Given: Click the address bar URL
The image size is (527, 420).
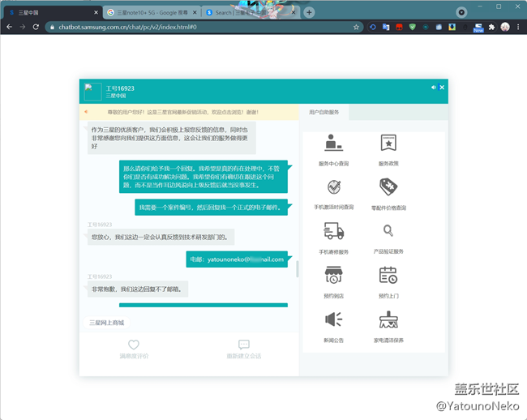Looking at the screenshot, I should tap(128, 27).
